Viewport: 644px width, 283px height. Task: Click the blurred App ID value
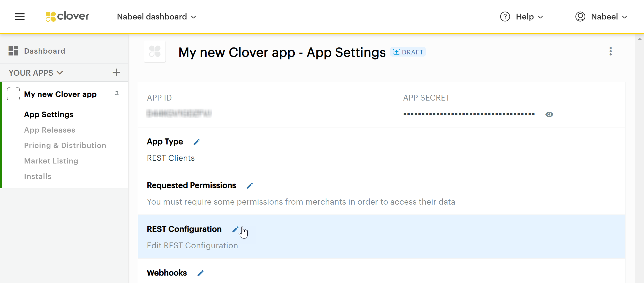179,113
